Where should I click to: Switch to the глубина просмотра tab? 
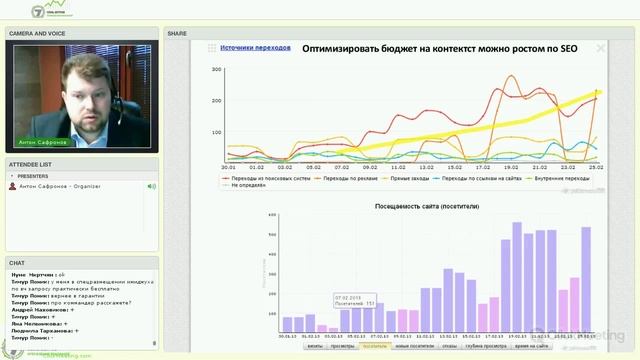[486, 346]
